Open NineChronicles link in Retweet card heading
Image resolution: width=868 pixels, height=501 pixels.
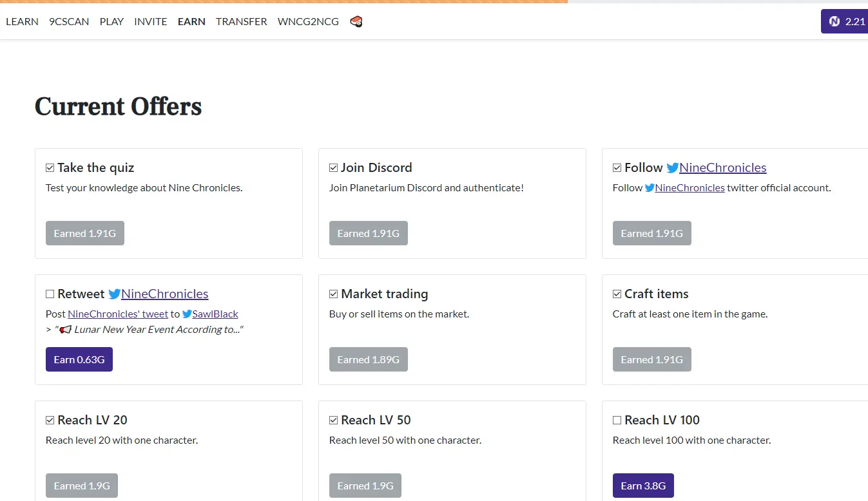(165, 294)
